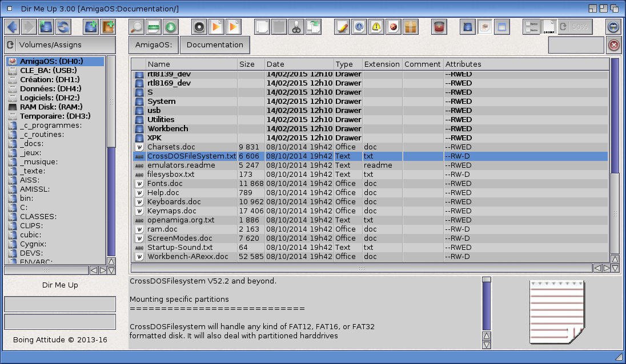Image resolution: width=626 pixels, height=364 pixels.
Task: Click the magnifying glass search icon
Action: [137, 27]
